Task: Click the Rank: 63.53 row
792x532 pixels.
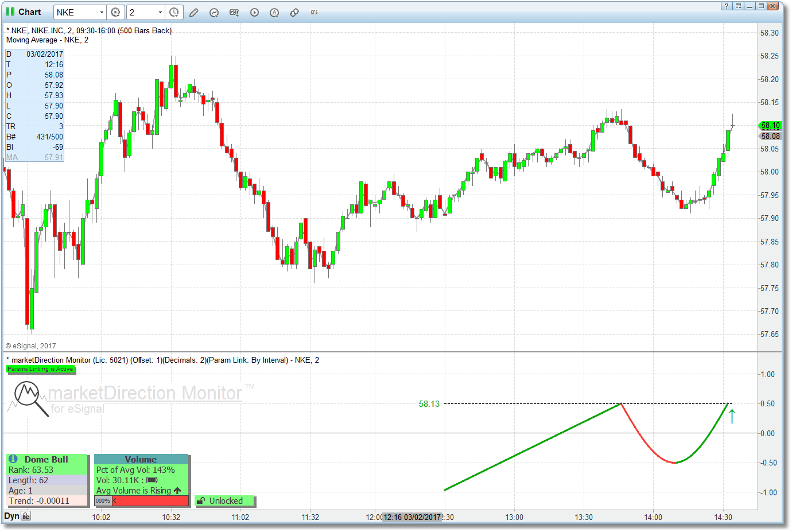Action: [x=47, y=470]
